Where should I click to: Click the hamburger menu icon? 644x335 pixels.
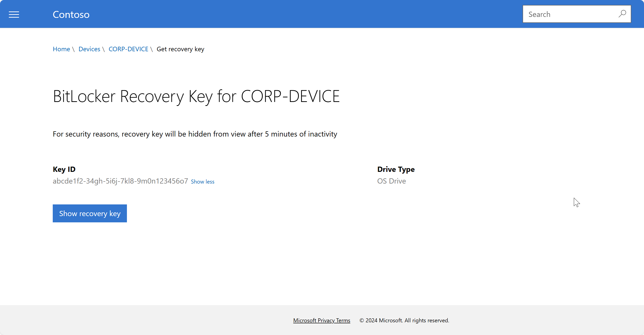(14, 14)
